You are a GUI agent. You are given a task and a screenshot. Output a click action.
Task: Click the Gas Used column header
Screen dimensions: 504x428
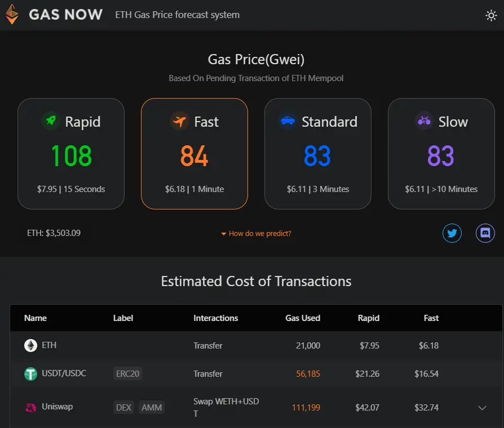click(x=303, y=318)
